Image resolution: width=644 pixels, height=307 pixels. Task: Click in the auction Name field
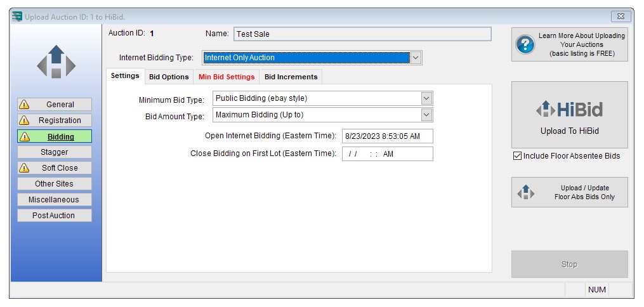[x=362, y=34]
